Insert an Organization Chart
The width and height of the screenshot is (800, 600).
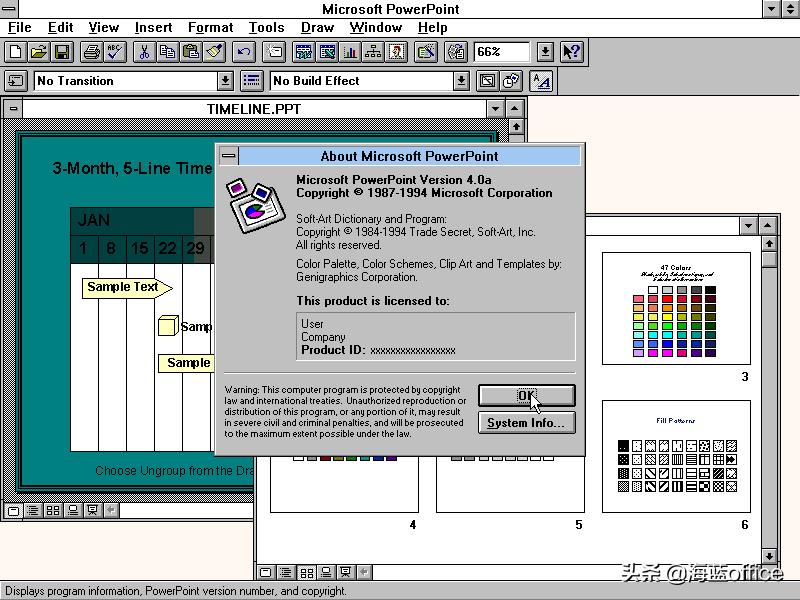(x=374, y=52)
